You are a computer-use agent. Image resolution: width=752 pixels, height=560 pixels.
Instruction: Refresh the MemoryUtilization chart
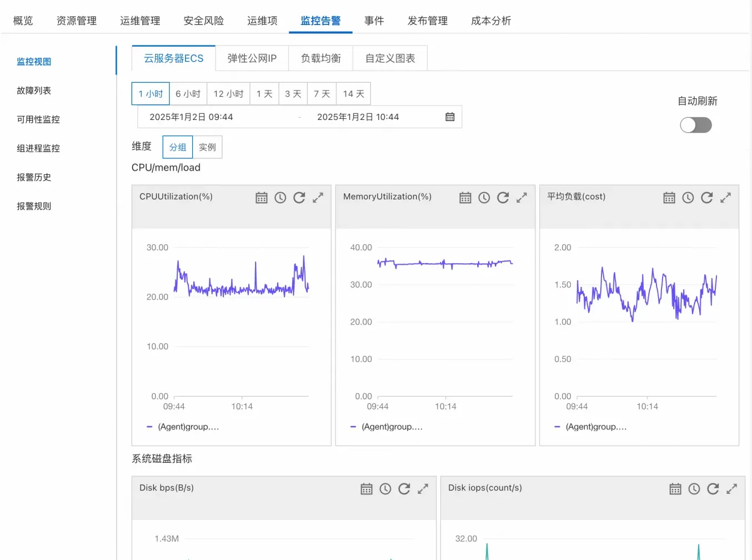[x=503, y=198]
